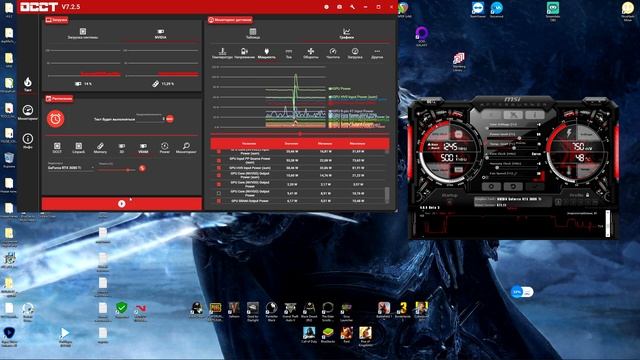Image resolution: width=640 pixels, height=360 pixels.
Task: Click the red alarm clock schedule icon
Action: coord(56,119)
